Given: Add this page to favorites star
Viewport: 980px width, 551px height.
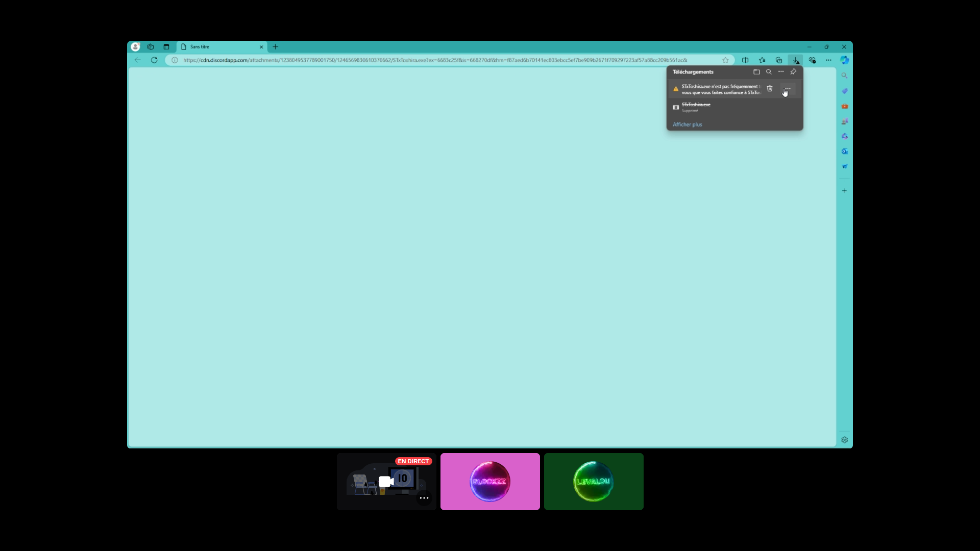Looking at the screenshot, I should [x=725, y=60].
